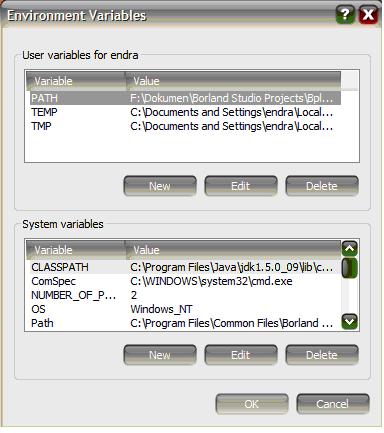Screen dimensions: 384x433
Task: Click the help question mark button
Action: tap(345, 14)
